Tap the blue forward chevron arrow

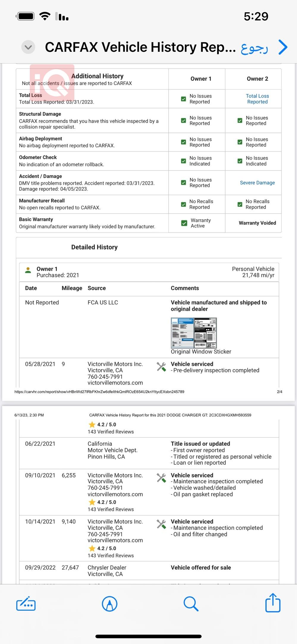[x=283, y=47]
